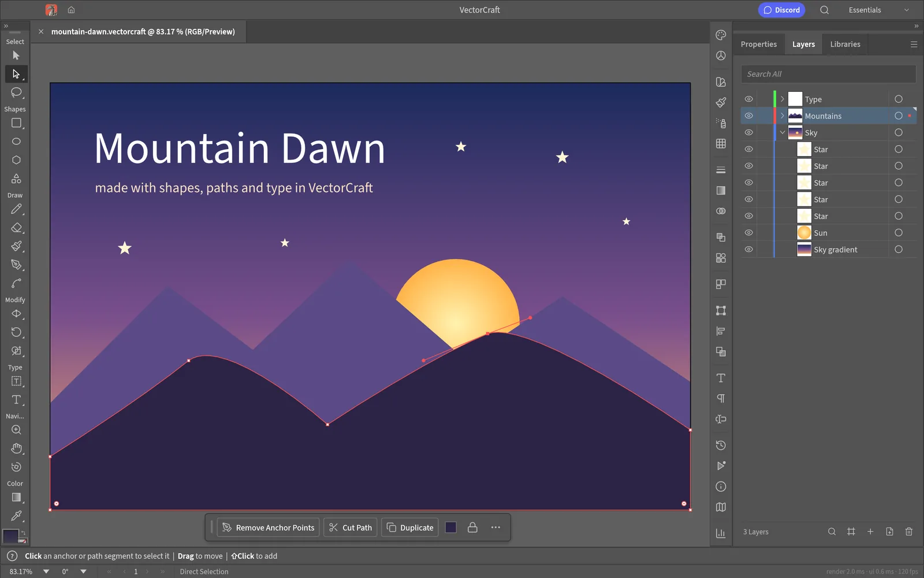Hide the Sun sublayer
924x578 pixels.
749,233
